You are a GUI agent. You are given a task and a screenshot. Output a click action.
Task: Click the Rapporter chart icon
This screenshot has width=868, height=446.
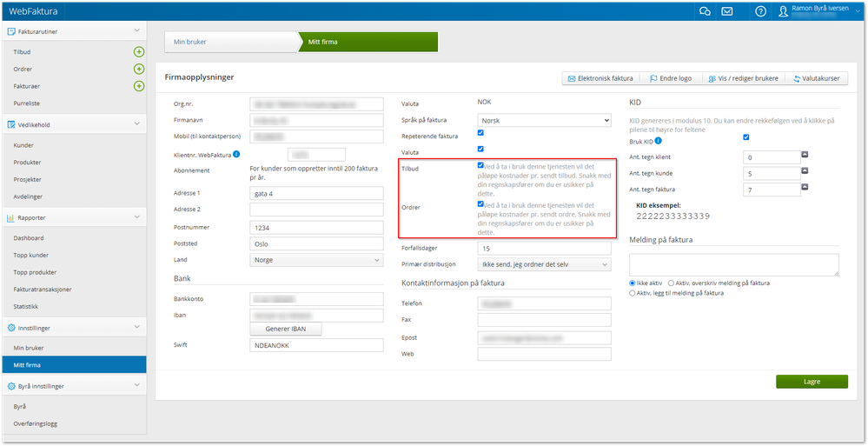[10, 217]
